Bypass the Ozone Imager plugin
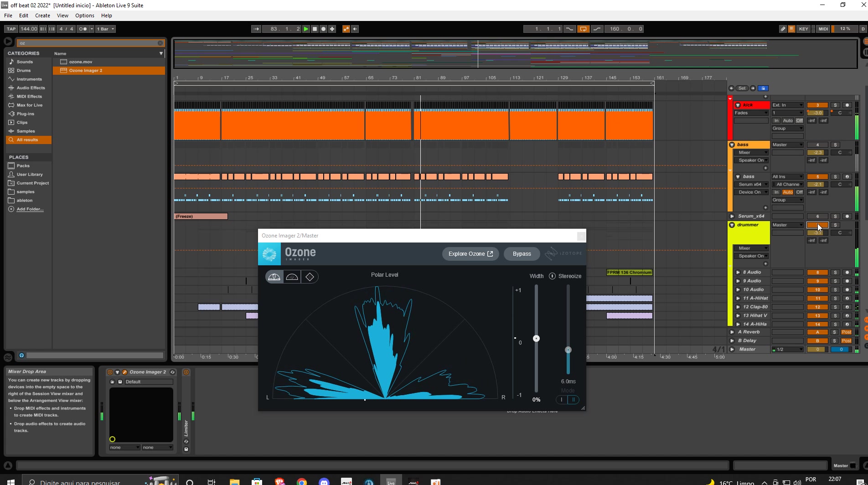This screenshot has height=485, width=868. [522, 254]
